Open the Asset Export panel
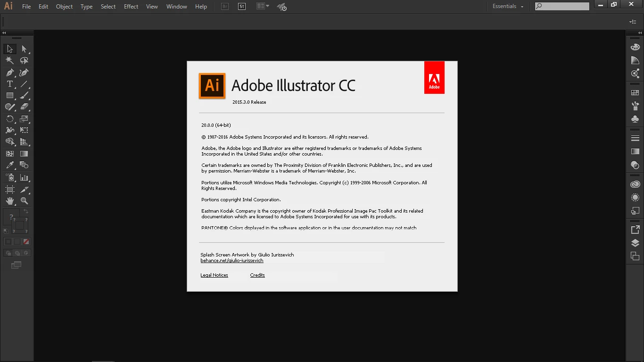The width and height of the screenshot is (644, 362). 635,230
